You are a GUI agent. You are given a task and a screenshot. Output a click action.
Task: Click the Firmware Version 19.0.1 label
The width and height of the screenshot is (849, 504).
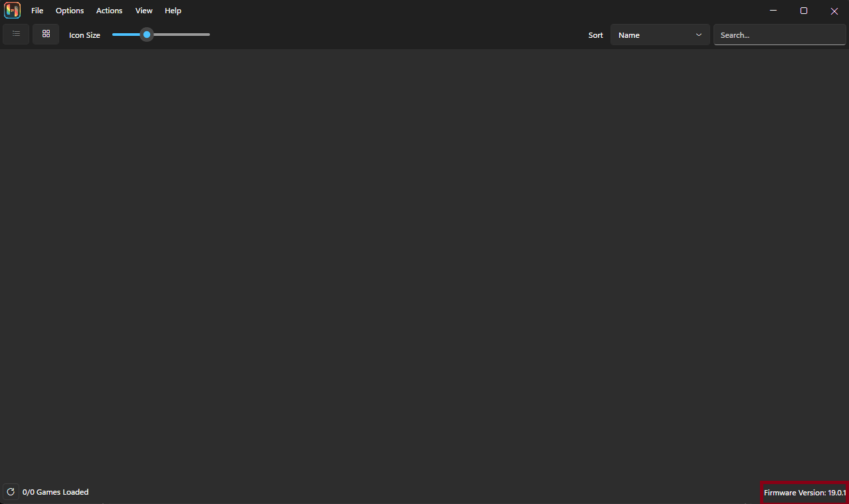pyautogui.click(x=804, y=493)
